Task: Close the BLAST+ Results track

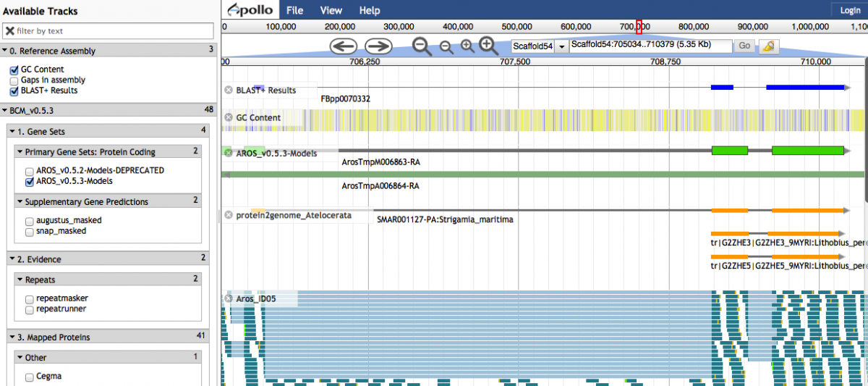Action: tap(229, 90)
